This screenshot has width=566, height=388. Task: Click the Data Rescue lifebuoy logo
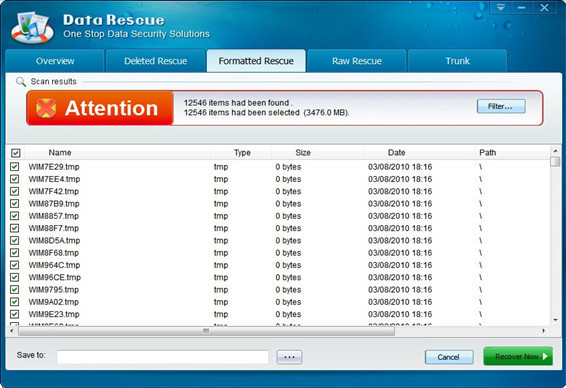click(x=32, y=27)
